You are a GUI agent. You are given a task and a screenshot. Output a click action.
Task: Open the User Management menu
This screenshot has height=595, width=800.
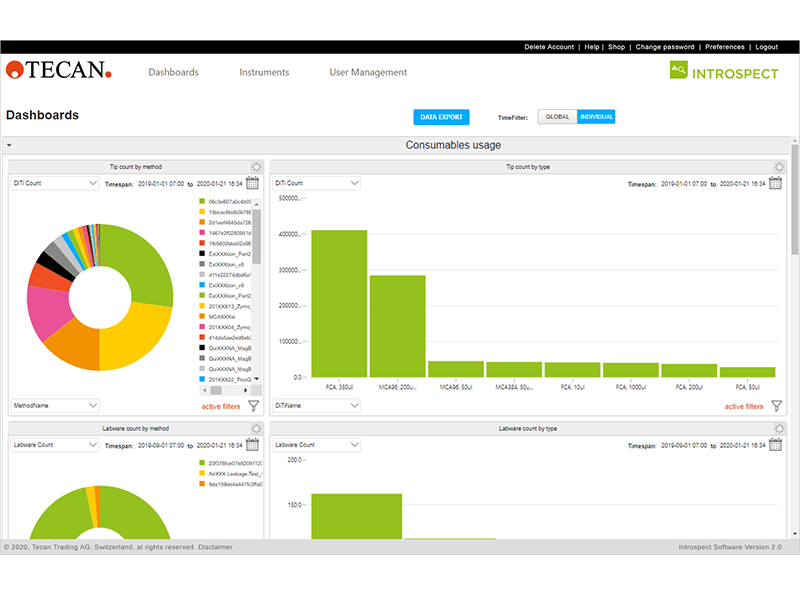368,72
